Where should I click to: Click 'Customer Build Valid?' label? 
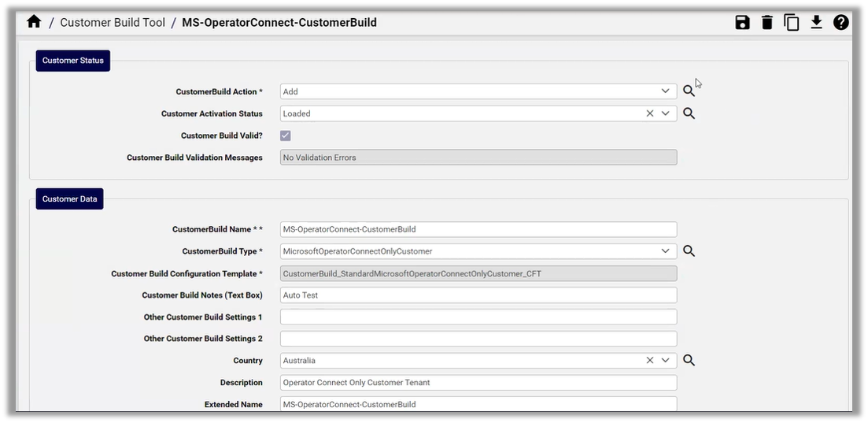coord(222,135)
